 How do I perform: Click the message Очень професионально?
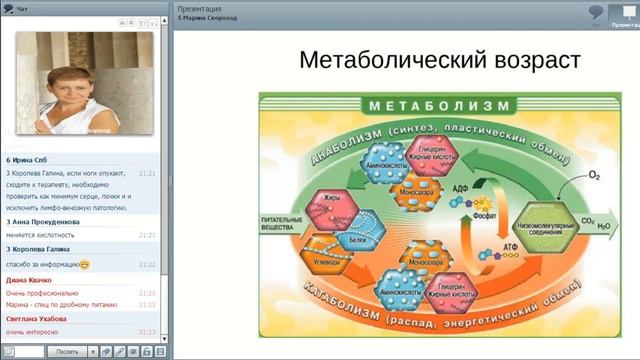(42, 293)
